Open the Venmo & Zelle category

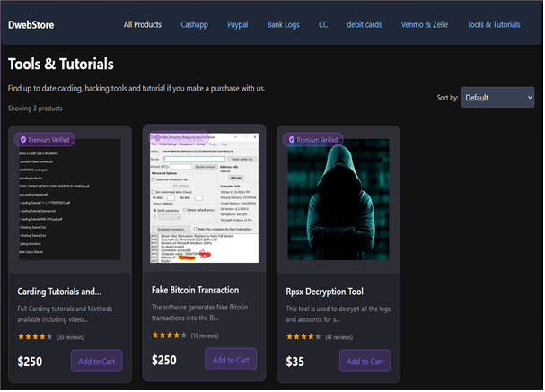424,24
